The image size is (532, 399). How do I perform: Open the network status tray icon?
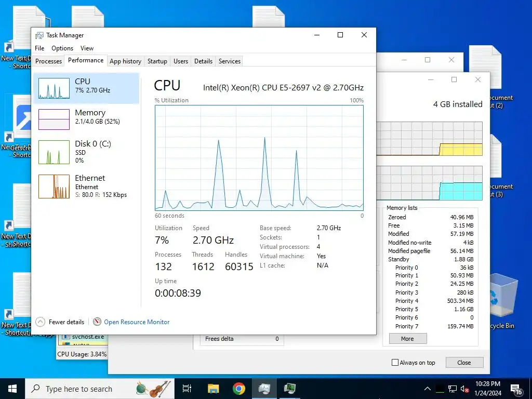pos(453,389)
